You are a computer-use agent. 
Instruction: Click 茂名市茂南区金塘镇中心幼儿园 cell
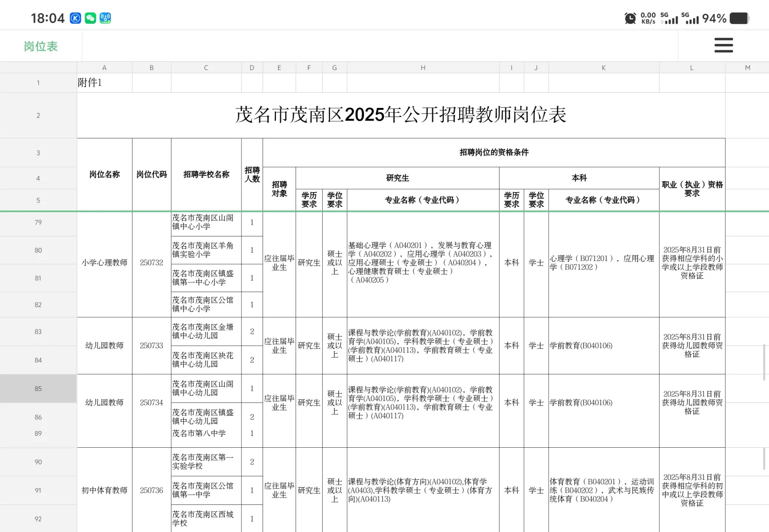(206, 332)
